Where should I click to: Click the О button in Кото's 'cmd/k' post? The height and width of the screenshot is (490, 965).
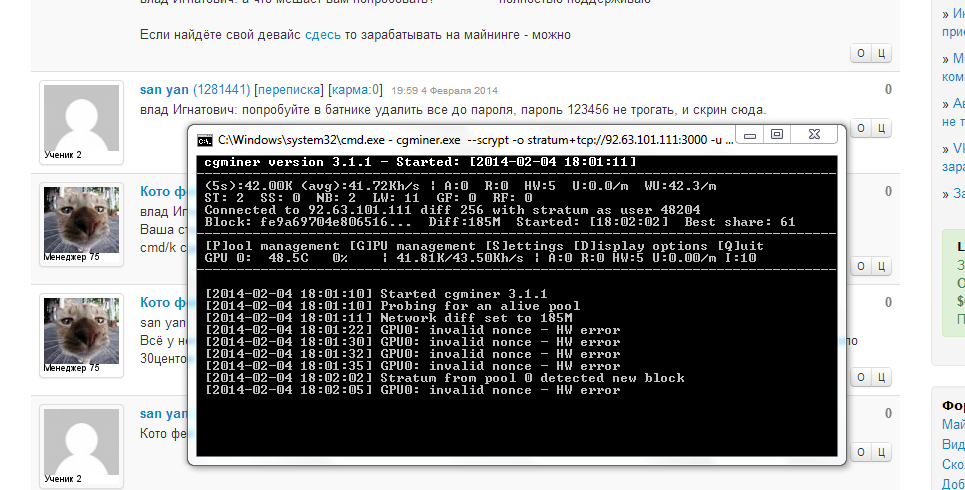pos(861,266)
